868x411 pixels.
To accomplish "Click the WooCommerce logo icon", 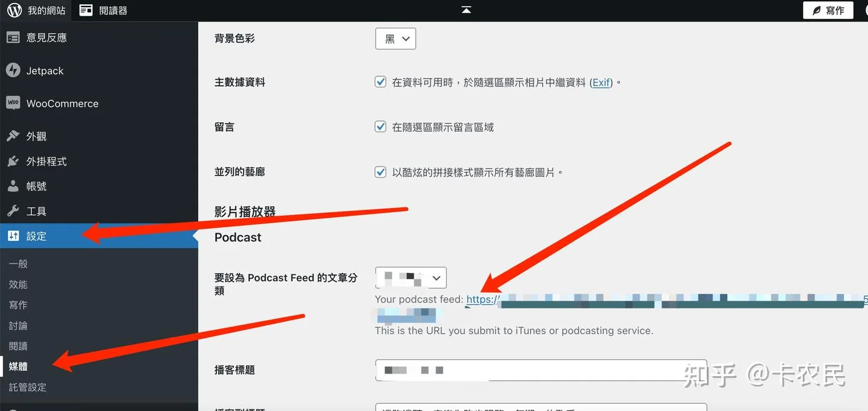I will [x=13, y=103].
